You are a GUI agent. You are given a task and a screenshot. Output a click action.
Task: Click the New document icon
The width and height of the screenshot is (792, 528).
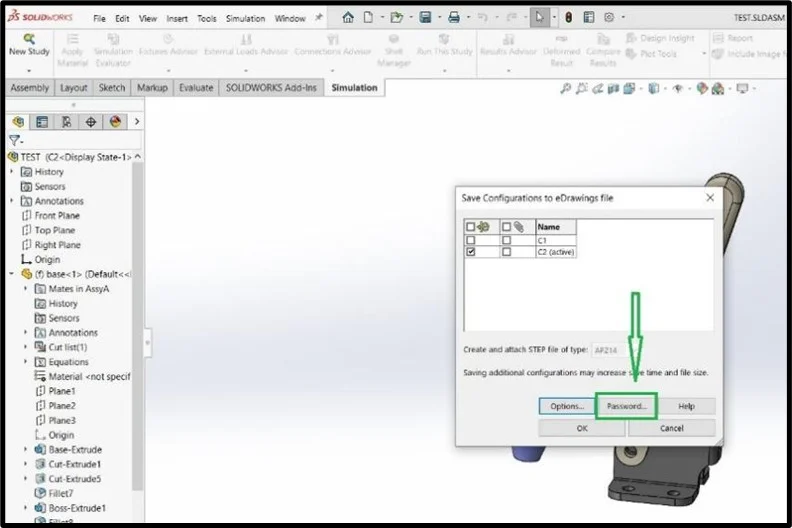(368, 18)
